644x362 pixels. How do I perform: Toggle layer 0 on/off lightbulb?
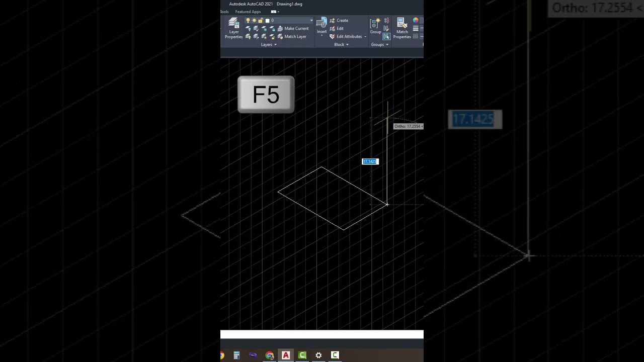(x=248, y=20)
